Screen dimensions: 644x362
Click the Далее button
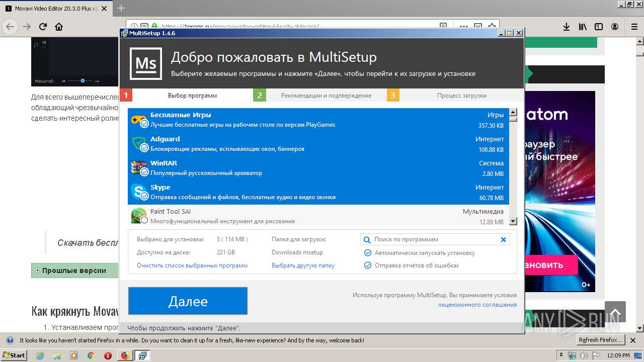coord(188,301)
